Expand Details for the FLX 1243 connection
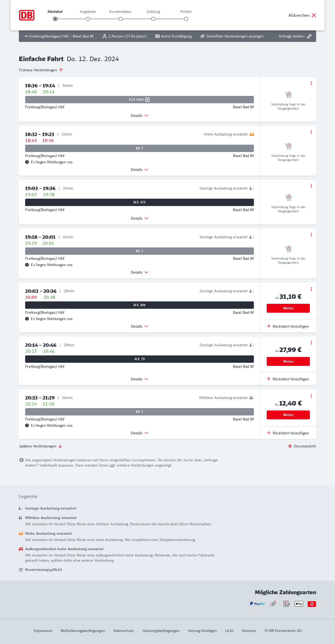The width and height of the screenshot is (335, 644). [x=139, y=116]
